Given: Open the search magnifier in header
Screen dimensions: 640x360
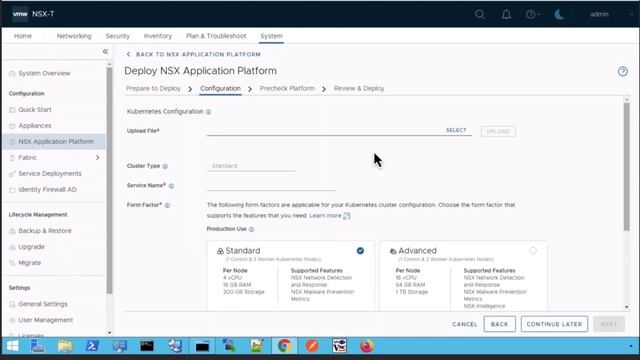Looking at the screenshot, I should [480, 14].
